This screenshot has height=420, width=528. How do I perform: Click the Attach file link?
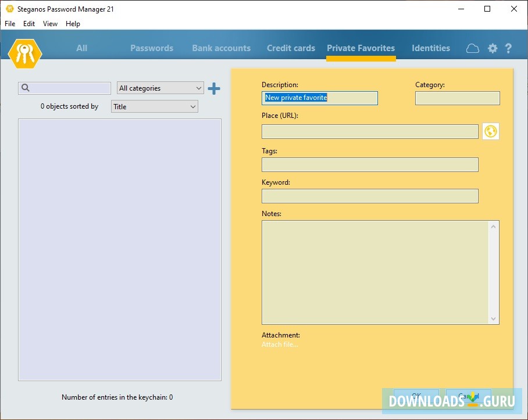tap(280, 344)
